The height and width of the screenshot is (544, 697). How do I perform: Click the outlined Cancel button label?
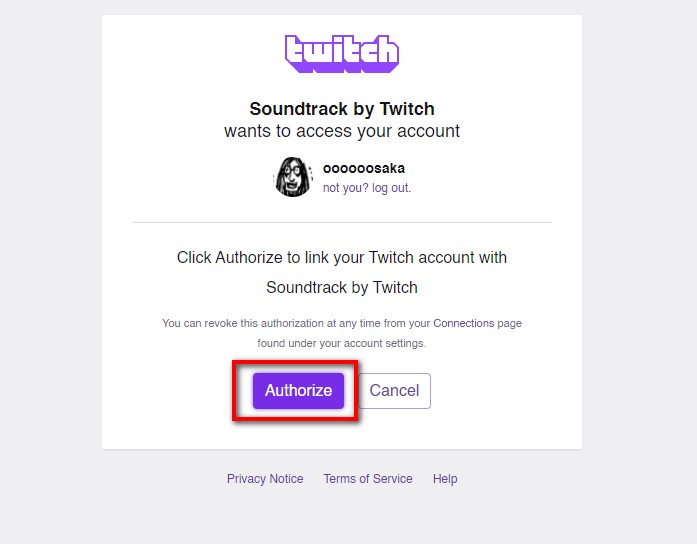[394, 391]
